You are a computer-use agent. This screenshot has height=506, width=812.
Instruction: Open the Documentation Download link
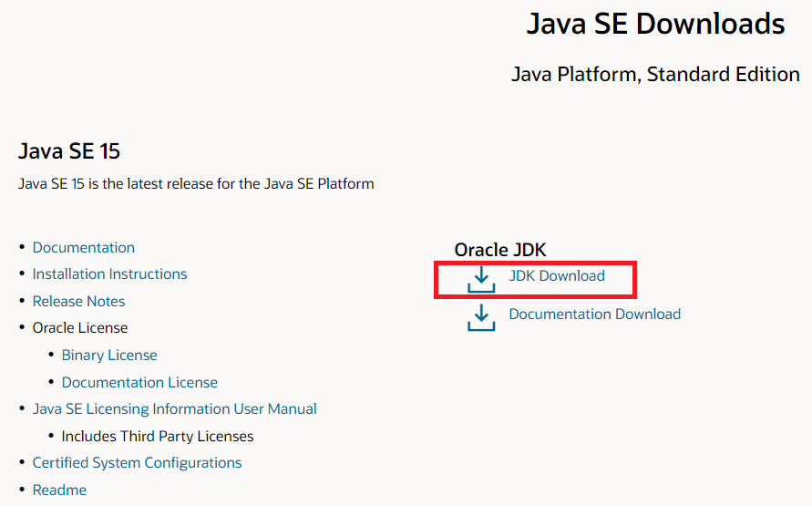(x=594, y=314)
